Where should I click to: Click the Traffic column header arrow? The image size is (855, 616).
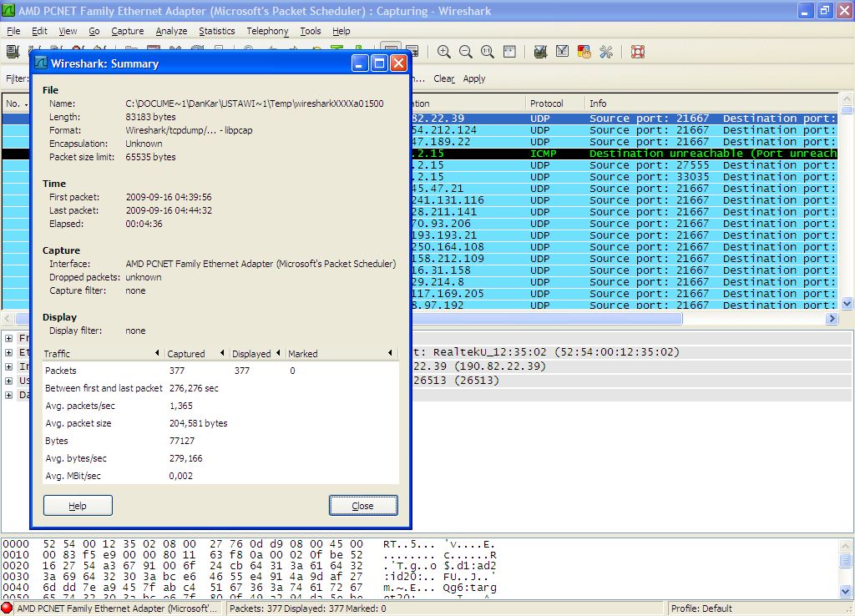[157, 353]
